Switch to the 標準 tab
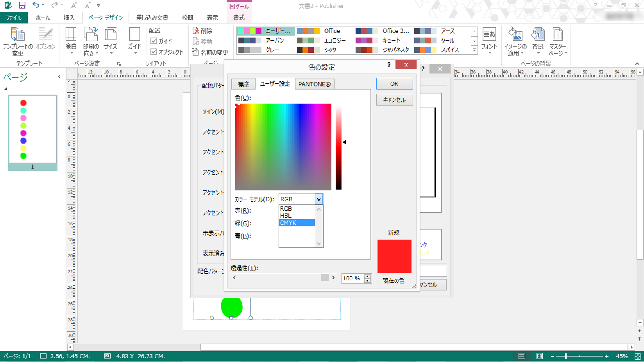The image size is (644, 362). tap(243, 84)
